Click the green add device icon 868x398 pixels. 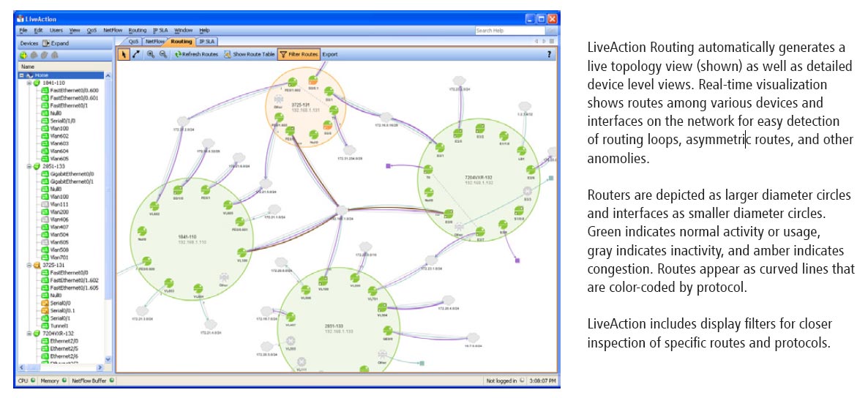click(23, 56)
